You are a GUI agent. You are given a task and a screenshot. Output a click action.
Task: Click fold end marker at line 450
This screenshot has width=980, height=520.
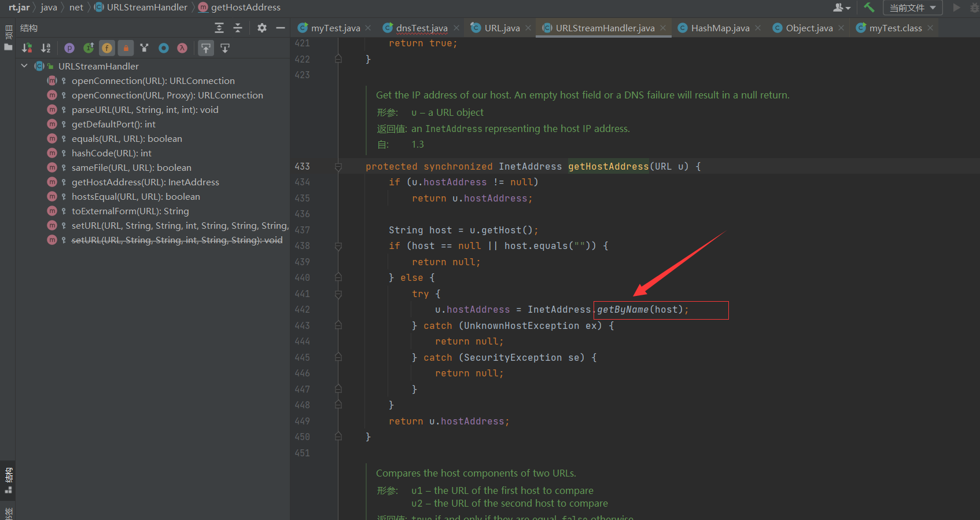[338, 437]
